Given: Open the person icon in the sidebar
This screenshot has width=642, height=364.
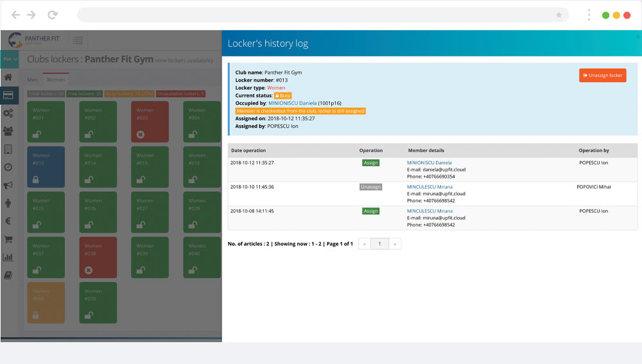Looking at the screenshot, I should point(8,203).
